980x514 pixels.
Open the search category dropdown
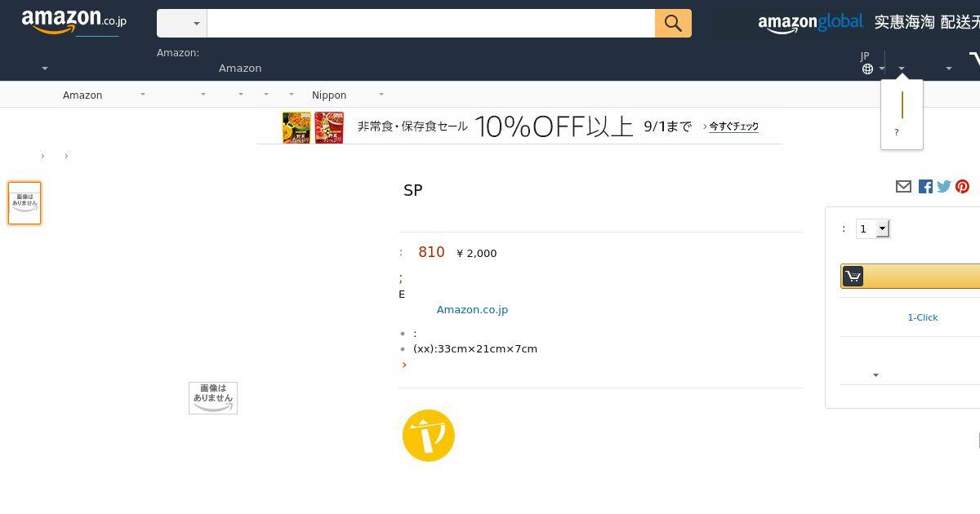182,23
